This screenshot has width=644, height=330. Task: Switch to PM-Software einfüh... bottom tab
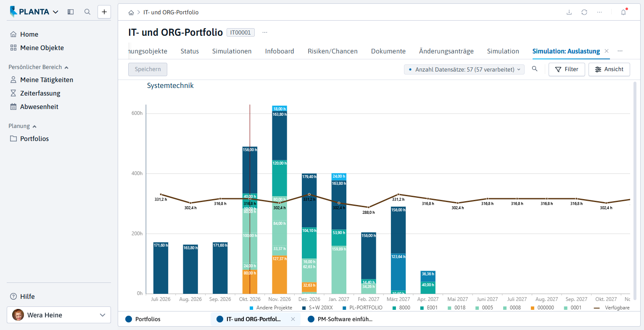pos(340,319)
